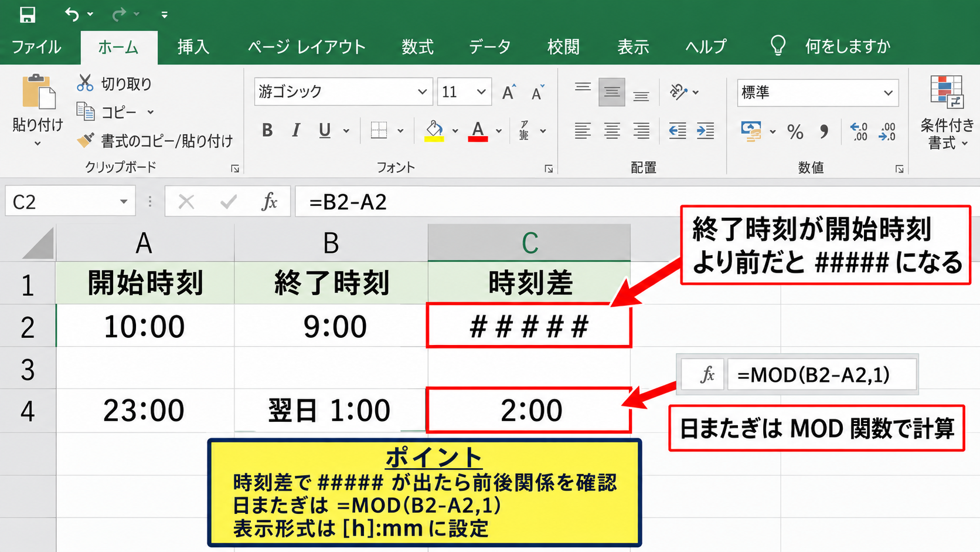Click the Cut scissors icon
This screenshot has height=552, width=980.
[x=85, y=83]
